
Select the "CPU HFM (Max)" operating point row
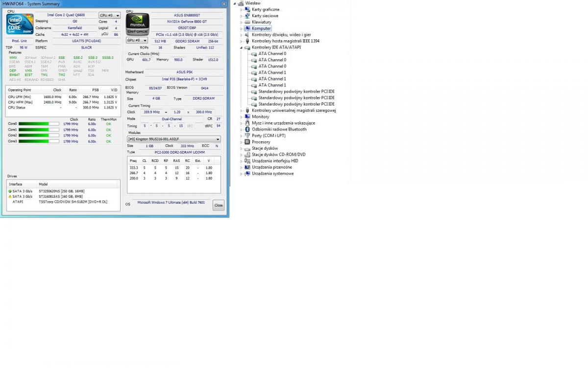tap(63, 102)
